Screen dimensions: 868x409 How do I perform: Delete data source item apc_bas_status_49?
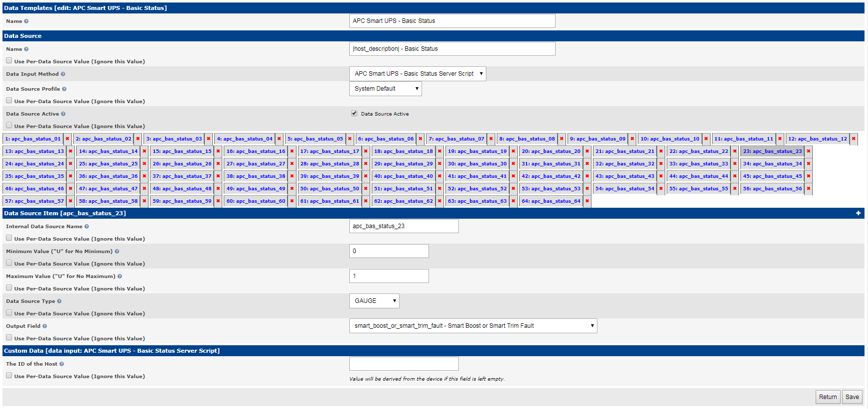pos(292,189)
